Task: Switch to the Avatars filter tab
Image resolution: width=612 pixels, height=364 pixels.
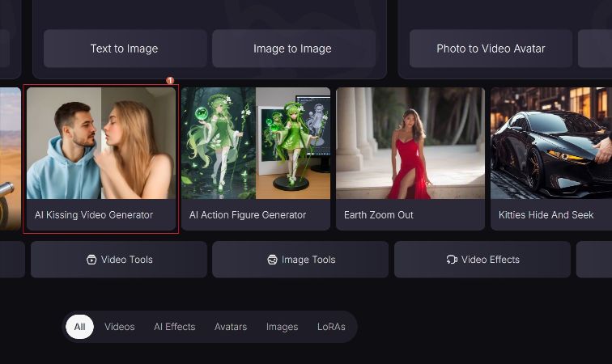Action: [x=231, y=327]
